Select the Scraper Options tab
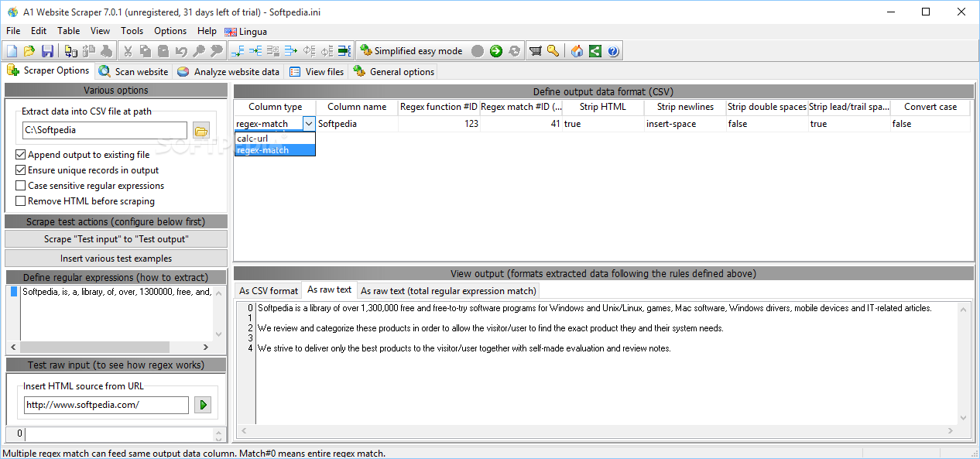Image resolution: width=980 pixels, height=459 pixels. coord(49,70)
